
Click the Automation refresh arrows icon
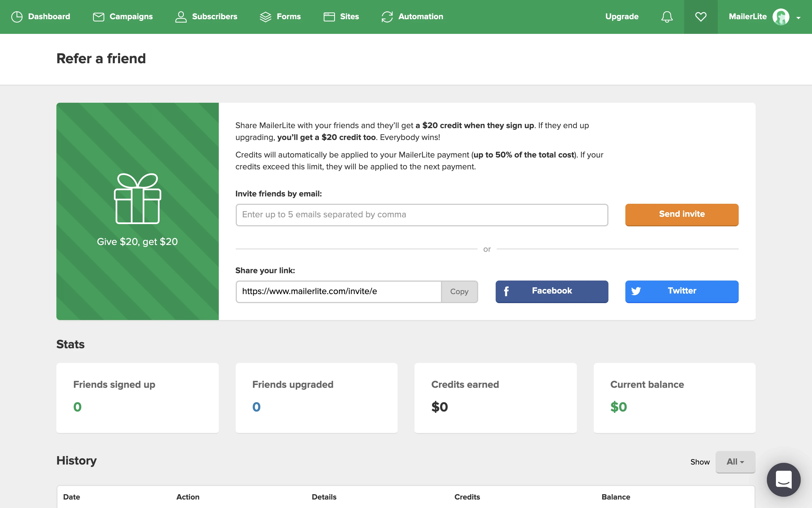point(387,17)
